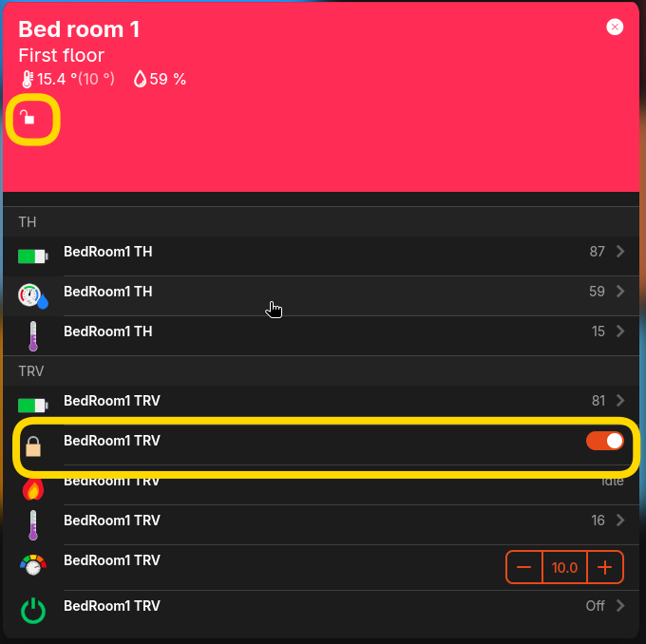Increase the TRV setpoint with plus button
This screenshot has width=646, height=644.
point(605,568)
